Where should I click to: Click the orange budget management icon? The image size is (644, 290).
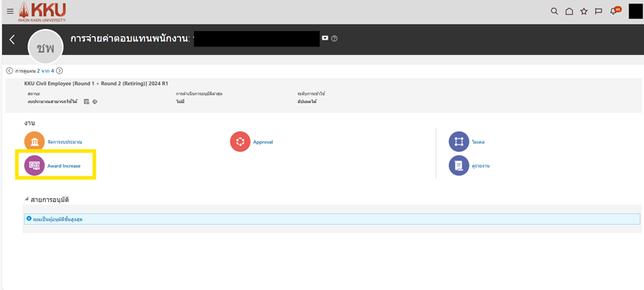(x=34, y=141)
